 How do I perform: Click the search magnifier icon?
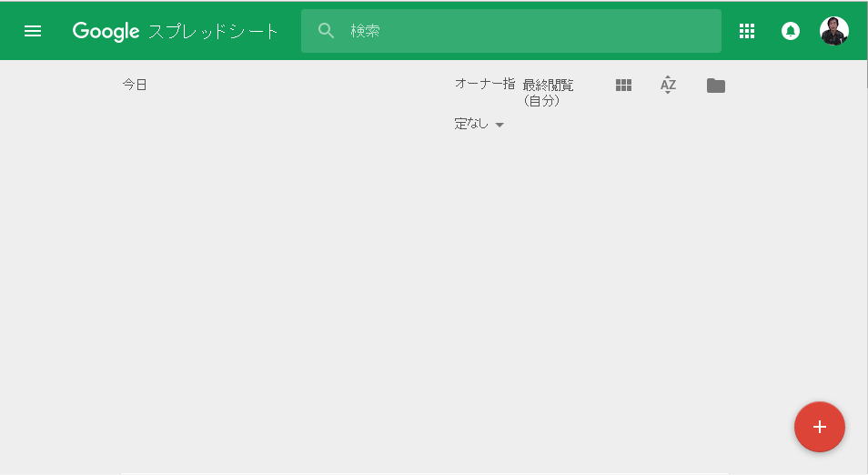coord(326,31)
